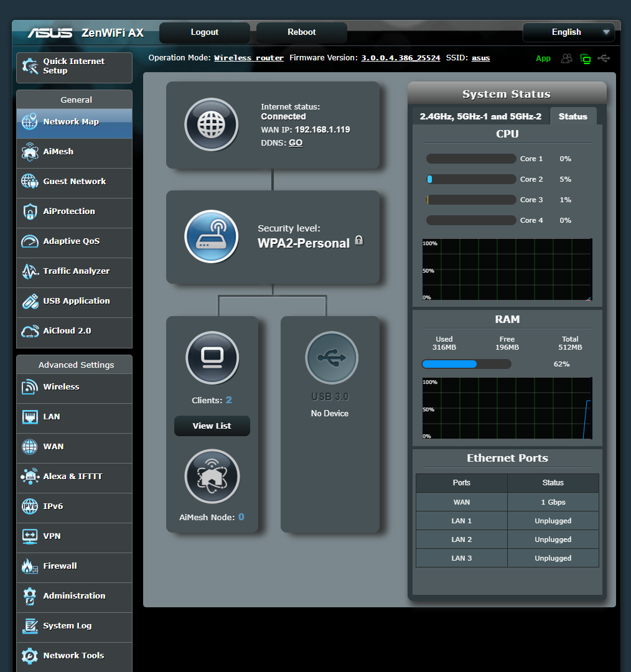Open AiCloud 2.0 page
This screenshot has width=631, height=672.
(74, 331)
